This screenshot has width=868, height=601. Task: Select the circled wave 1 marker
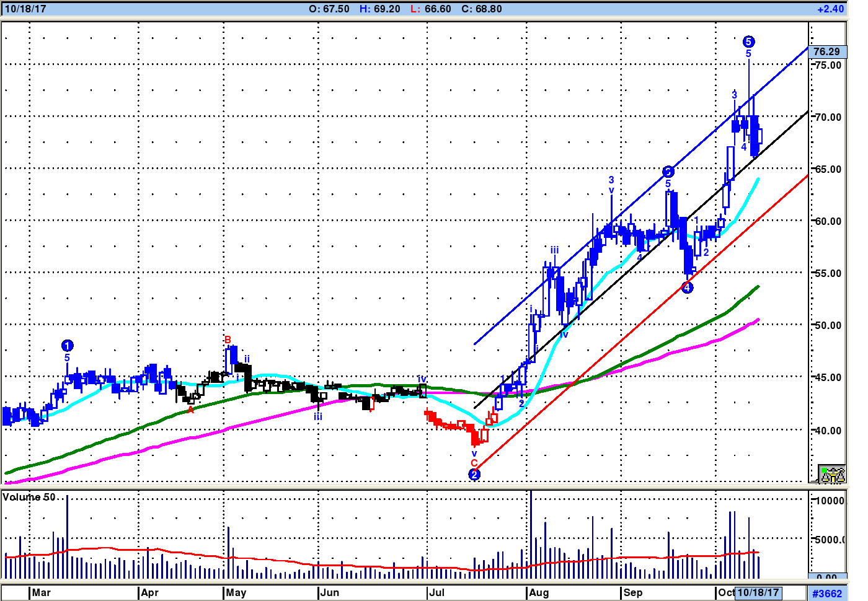click(x=68, y=346)
